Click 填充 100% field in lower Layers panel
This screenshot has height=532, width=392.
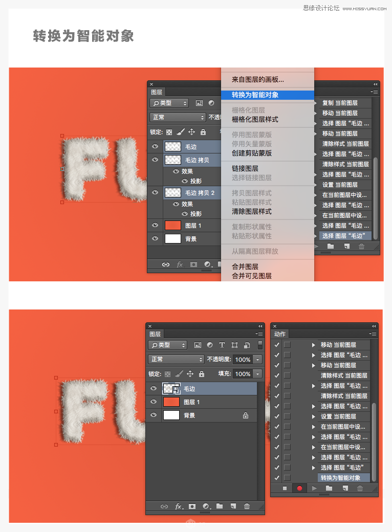(243, 374)
